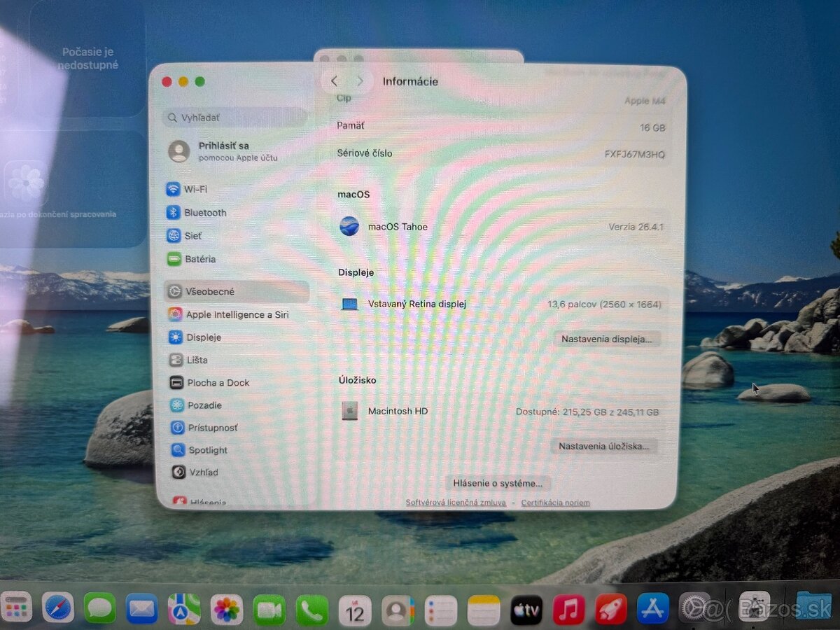Select Všeobecné in sidebar
This screenshot has width=840, height=630.
click(236, 292)
